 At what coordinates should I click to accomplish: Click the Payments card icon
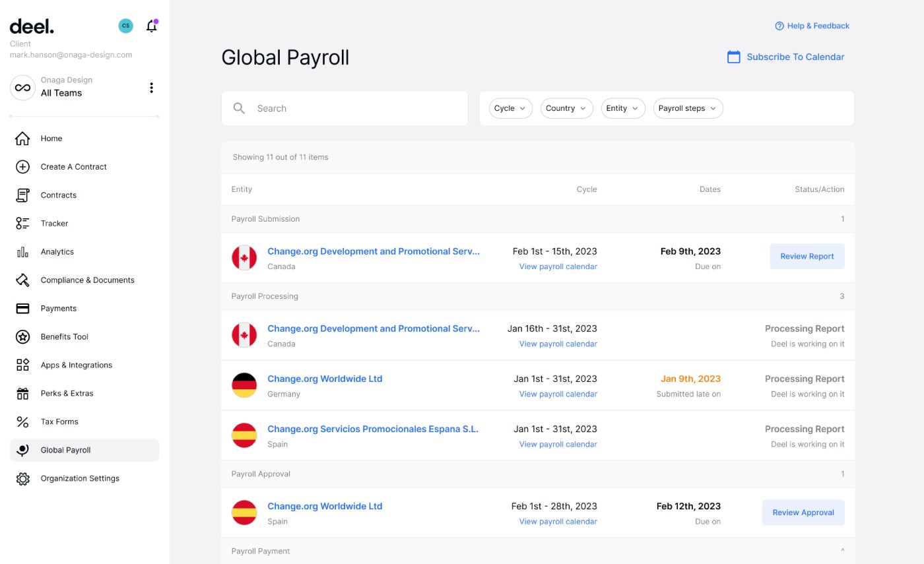pos(22,309)
